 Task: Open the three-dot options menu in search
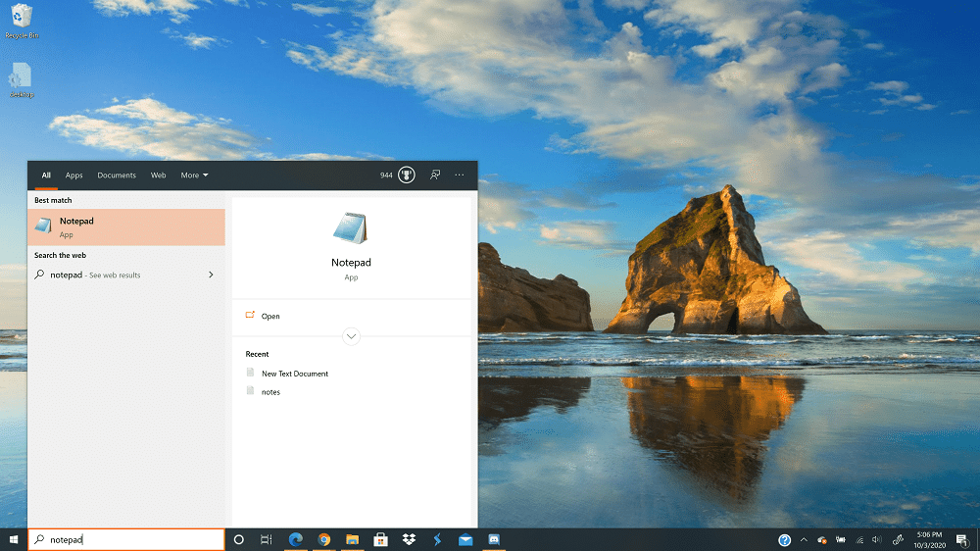[460, 175]
